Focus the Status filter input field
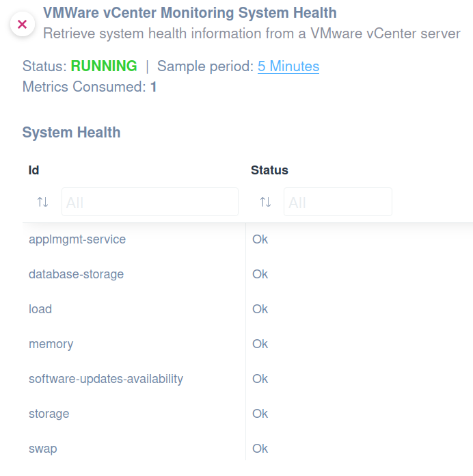This screenshot has width=473, height=476. pos(338,202)
